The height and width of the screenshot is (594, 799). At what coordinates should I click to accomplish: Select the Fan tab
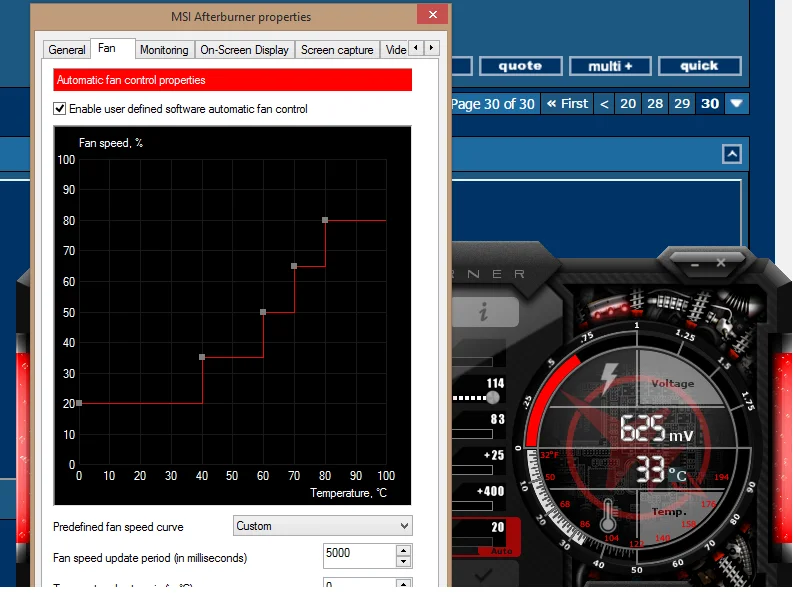coord(107,48)
